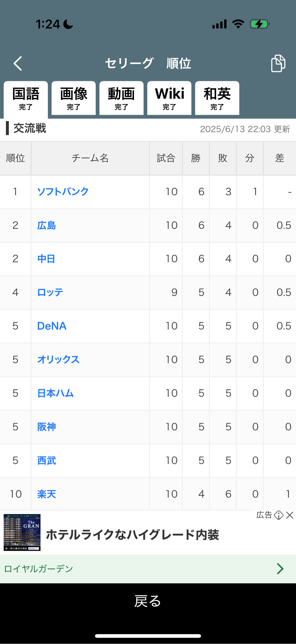Open the DeNA team link
The image size is (296, 644).
pyautogui.click(x=52, y=326)
